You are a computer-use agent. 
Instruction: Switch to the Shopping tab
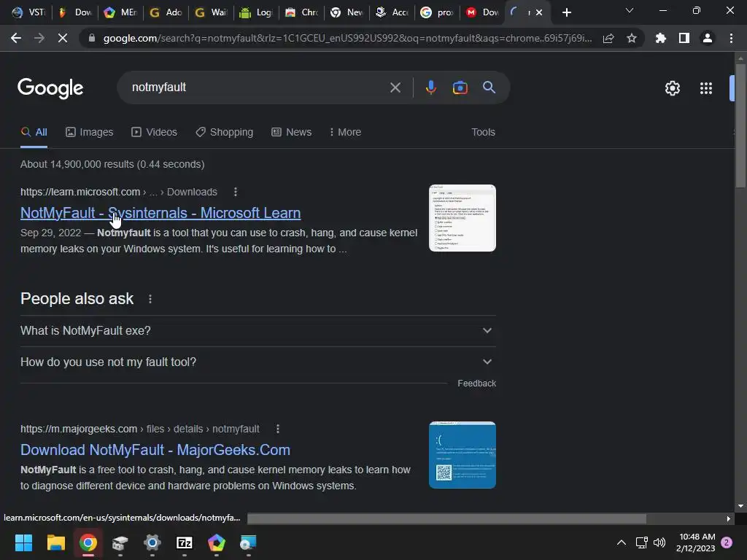click(x=225, y=133)
